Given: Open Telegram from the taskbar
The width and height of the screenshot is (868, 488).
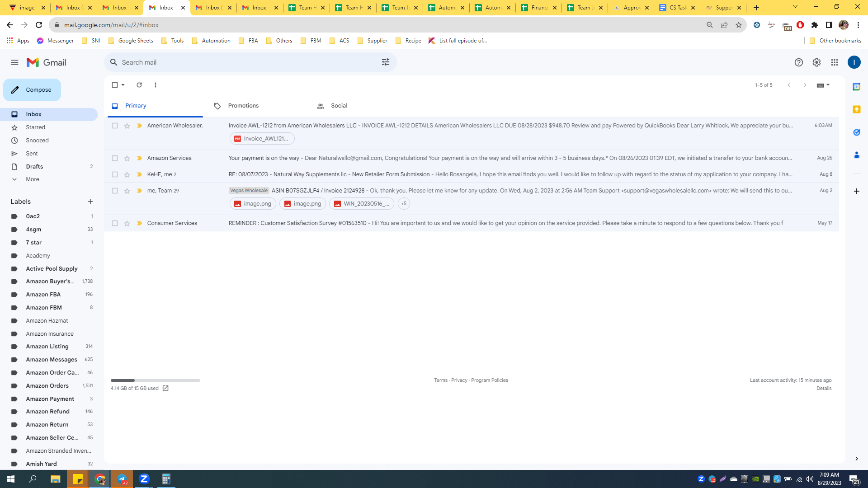Looking at the screenshot, I should point(122,479).
